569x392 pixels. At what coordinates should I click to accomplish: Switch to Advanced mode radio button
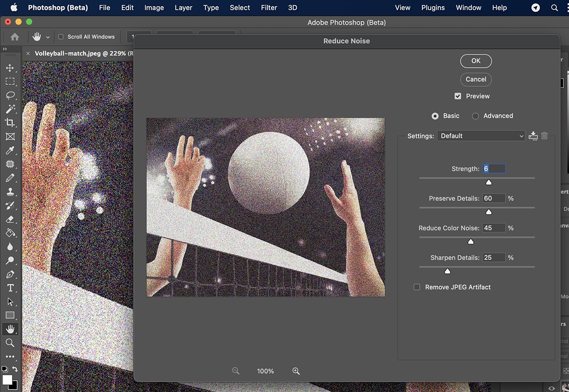click(475, 116)
